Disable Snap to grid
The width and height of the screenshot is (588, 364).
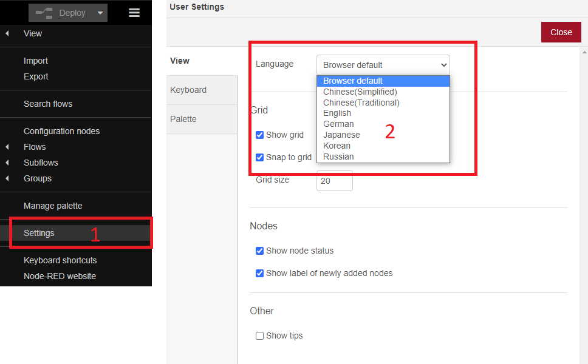pos(260,157)
